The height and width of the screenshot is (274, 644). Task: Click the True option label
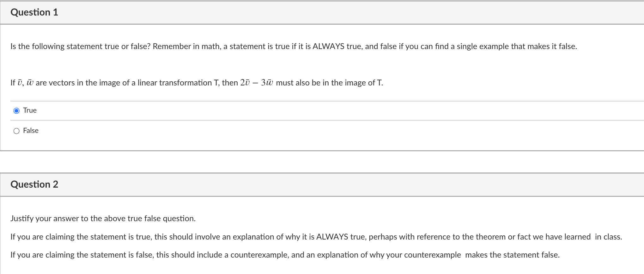29,110
